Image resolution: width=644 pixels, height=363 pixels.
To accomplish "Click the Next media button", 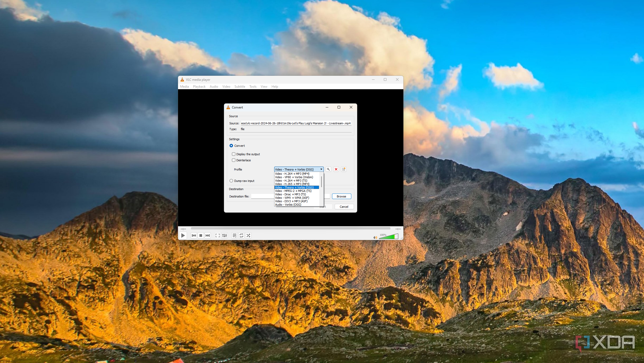I will tap(208, 235).
